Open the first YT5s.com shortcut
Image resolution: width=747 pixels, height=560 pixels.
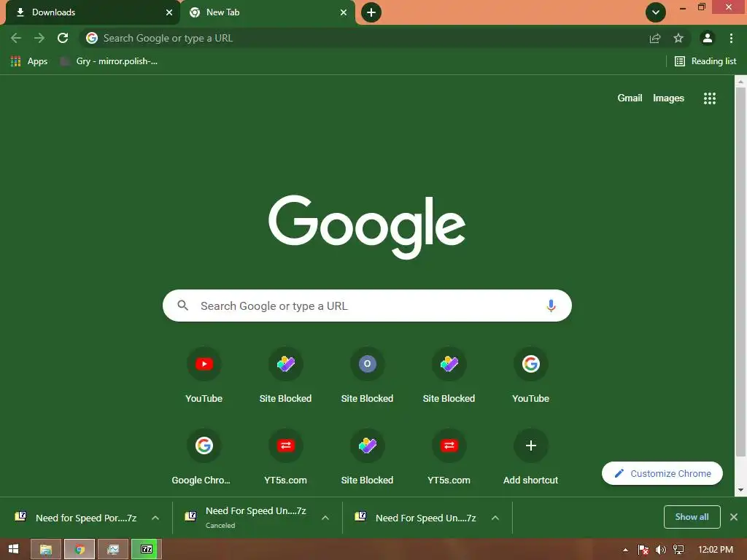point(285,458)
